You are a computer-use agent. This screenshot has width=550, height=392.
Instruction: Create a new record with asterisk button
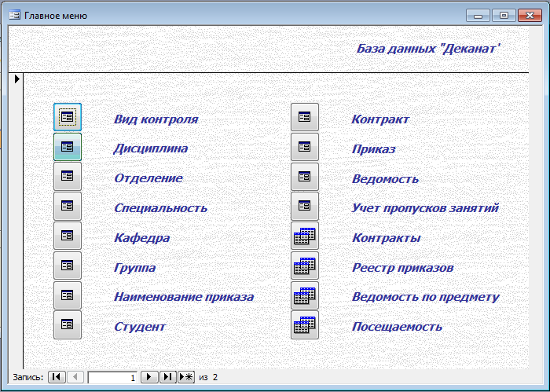click(x=186, y=378)
